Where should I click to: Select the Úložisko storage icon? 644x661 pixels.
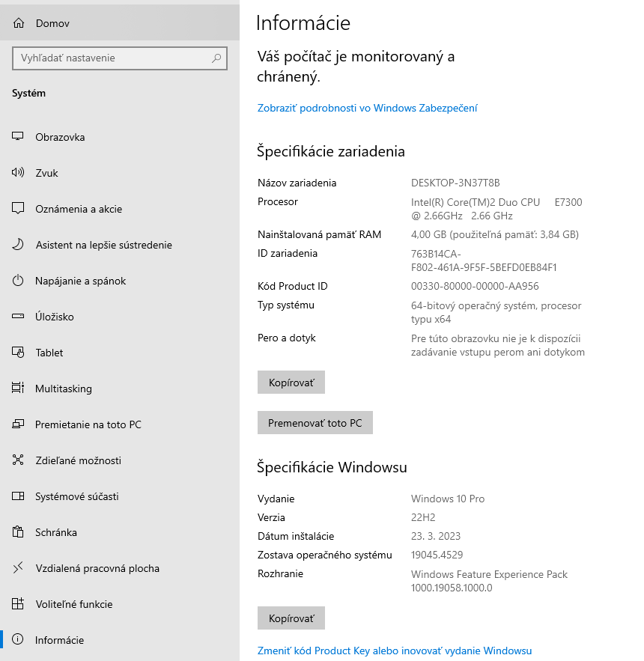click(19, 317)
